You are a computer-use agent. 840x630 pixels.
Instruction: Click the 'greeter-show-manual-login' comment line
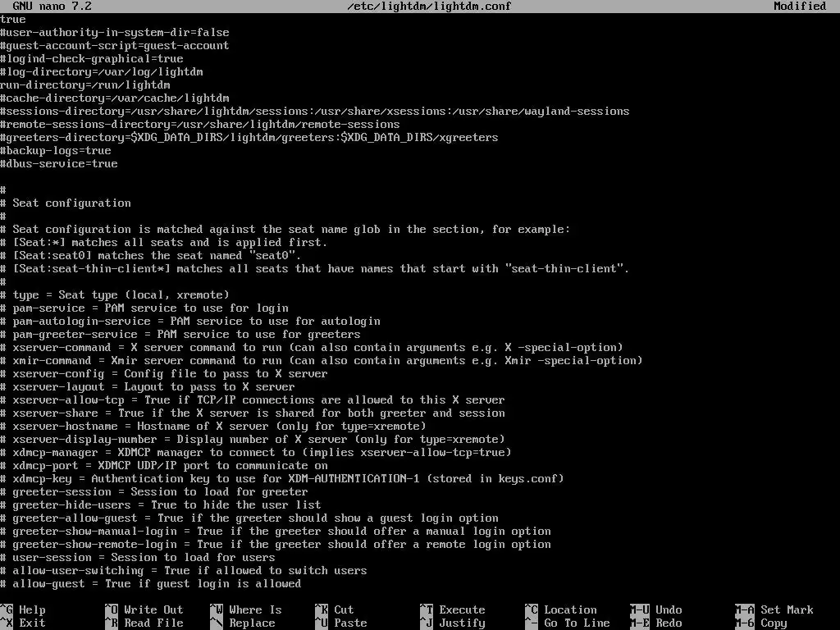[x=276, y=531]
